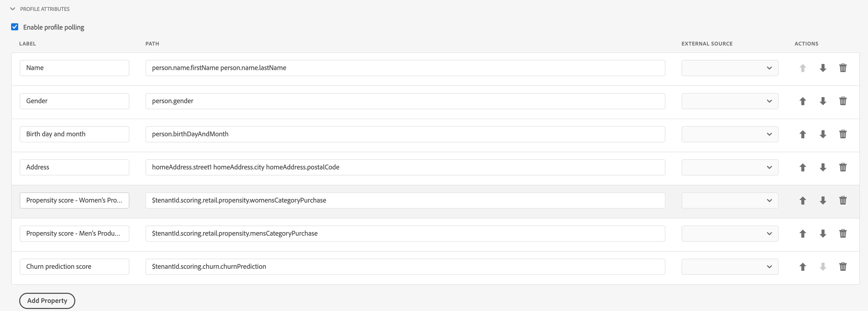This screenshot has height=311, width=868.
Task: Move Churn prediction score row up
Action: [803, 266]
